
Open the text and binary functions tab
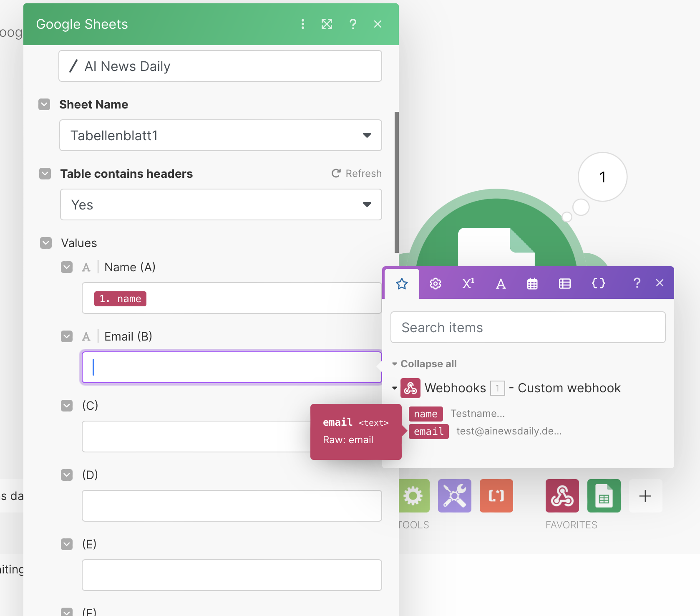click(501, 284)
